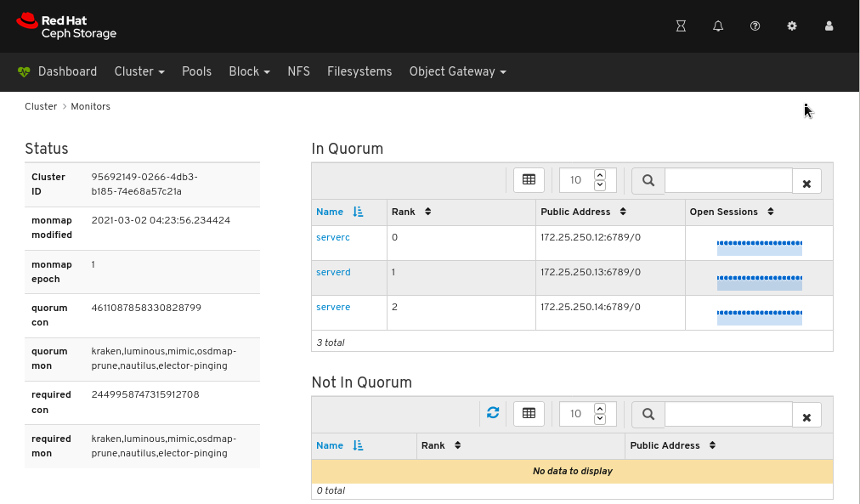Click the Not In Quorum search input field
Screen dimensions: 860x504
(728, 414)
